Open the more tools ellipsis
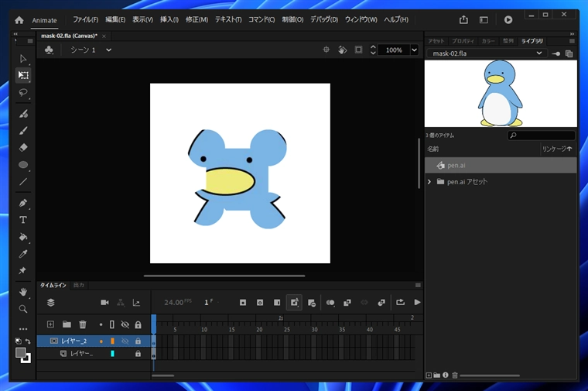588x391 pixels. coord(23,329)
